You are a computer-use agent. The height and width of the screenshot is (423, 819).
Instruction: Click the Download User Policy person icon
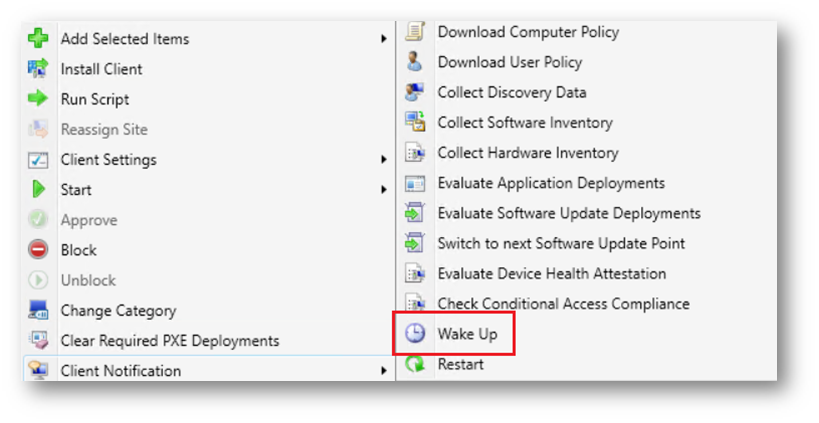pos(415,62)
